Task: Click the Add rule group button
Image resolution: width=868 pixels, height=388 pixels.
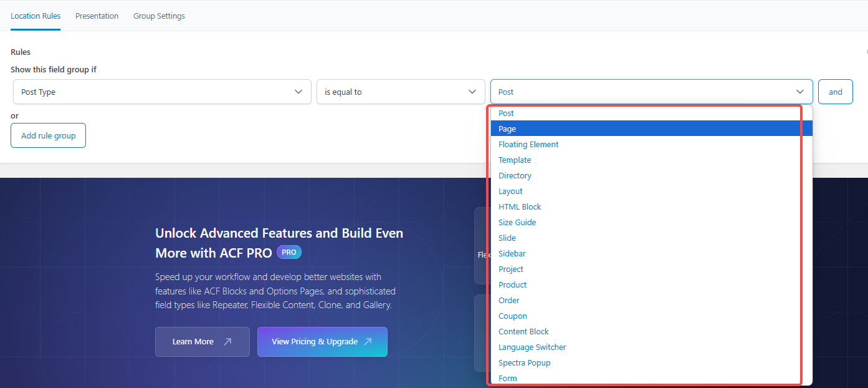Action: pos(48,136)
